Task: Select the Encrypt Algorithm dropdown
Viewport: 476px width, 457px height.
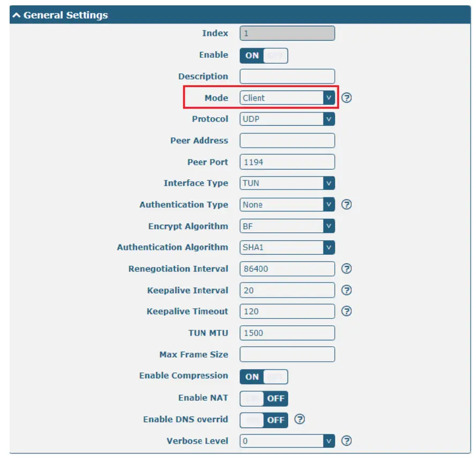Action: coord(287,226)
